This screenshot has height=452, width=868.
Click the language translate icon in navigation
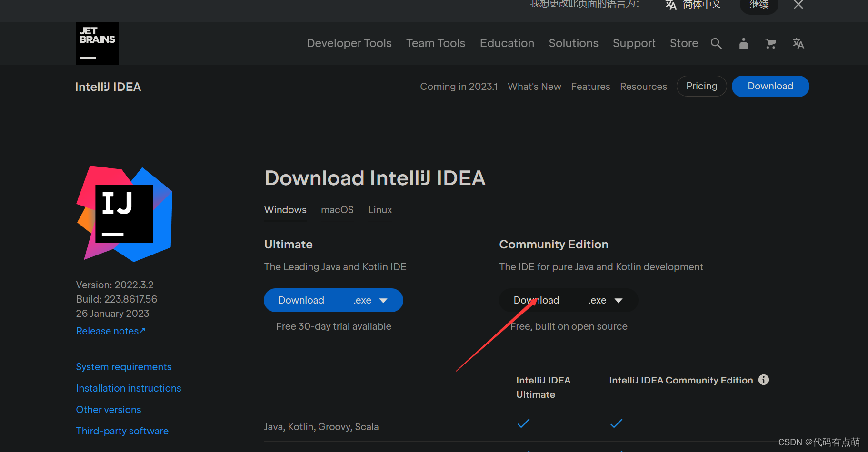[798, 43]
